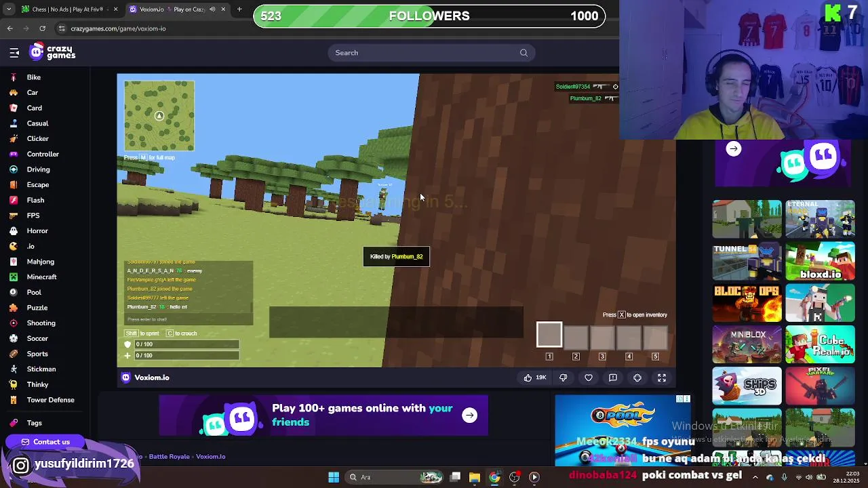The height and width of the screenshot is (488, 868).
Task: Enter fullscreen mode for Voxiom.io
Action: coord(662,378)
